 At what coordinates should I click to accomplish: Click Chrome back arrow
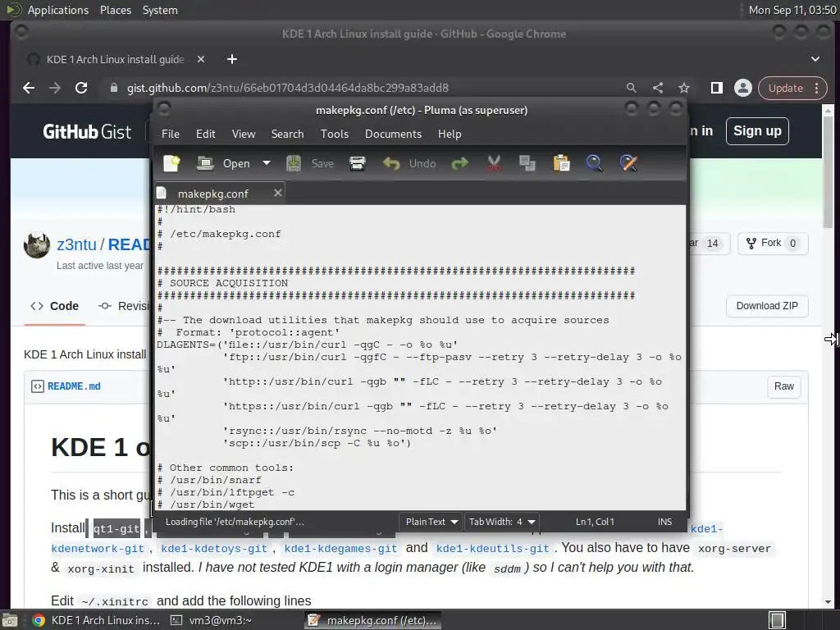(29, 88)
